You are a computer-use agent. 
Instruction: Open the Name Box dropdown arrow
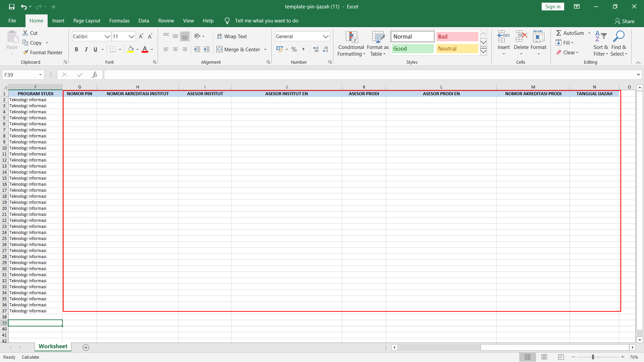[x=40, y=75]
